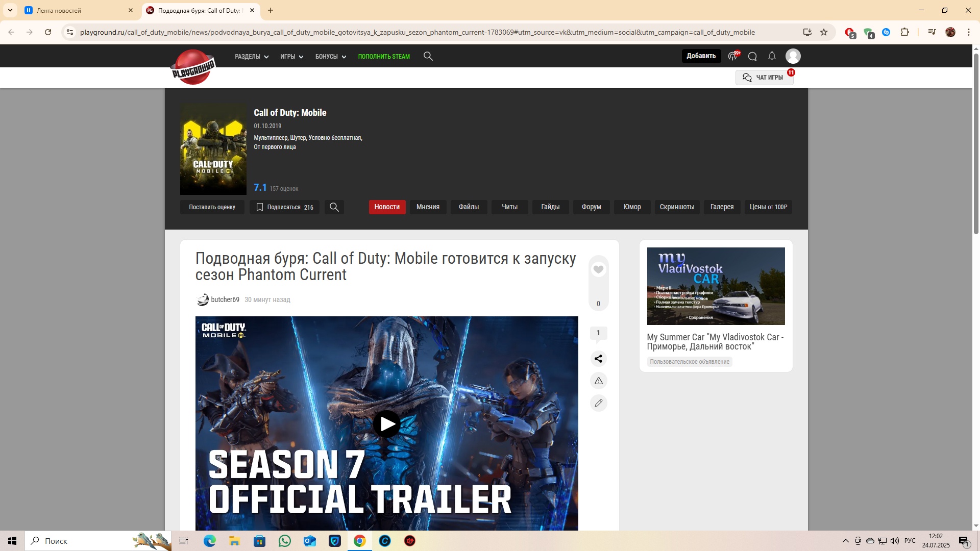This screenshot has width=980, height=551.
Task: Expand the Бонусы dropdown menu
Action: (x=331, y=57)
